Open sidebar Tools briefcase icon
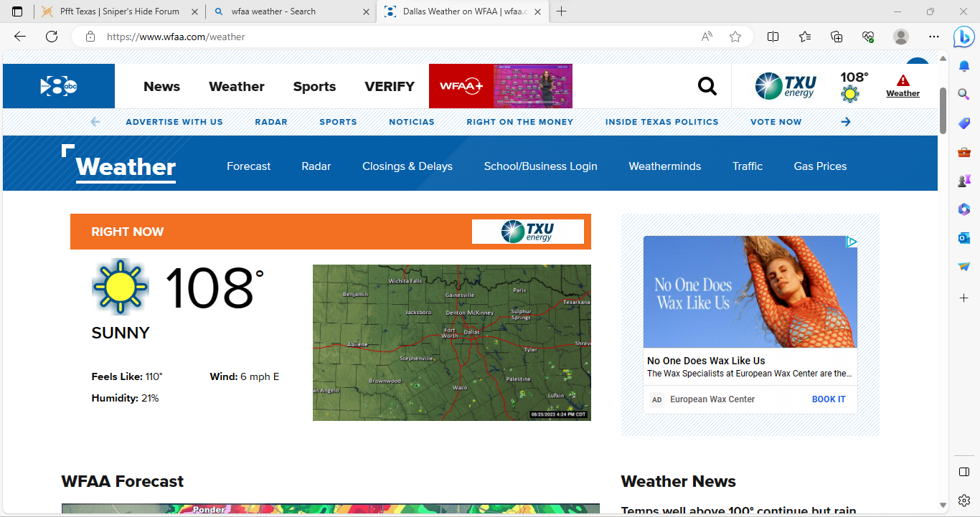The height and width of the screenshot is (517, 980). coord(964,152)
